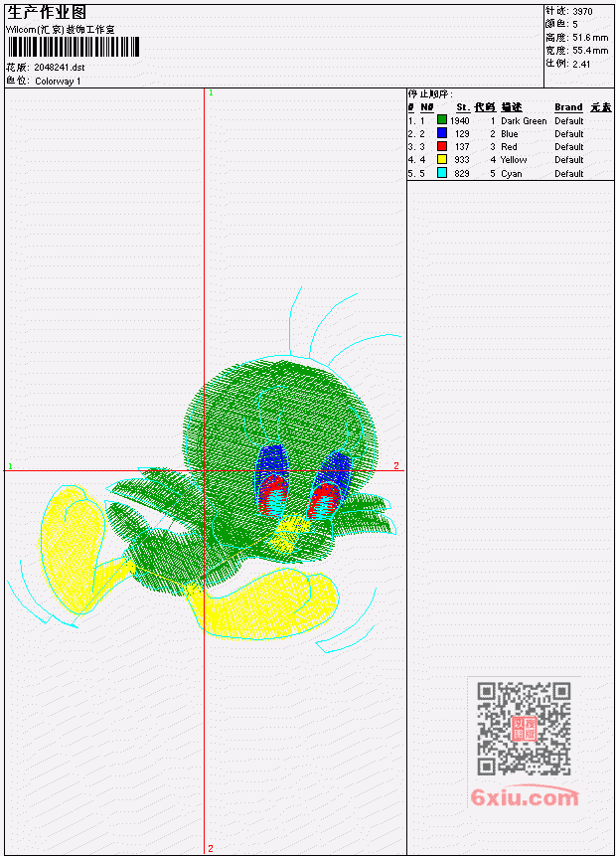The image size is (616, 856).
Task: Click the height value '51.6 mm'
Action: [x=590, y=37]
